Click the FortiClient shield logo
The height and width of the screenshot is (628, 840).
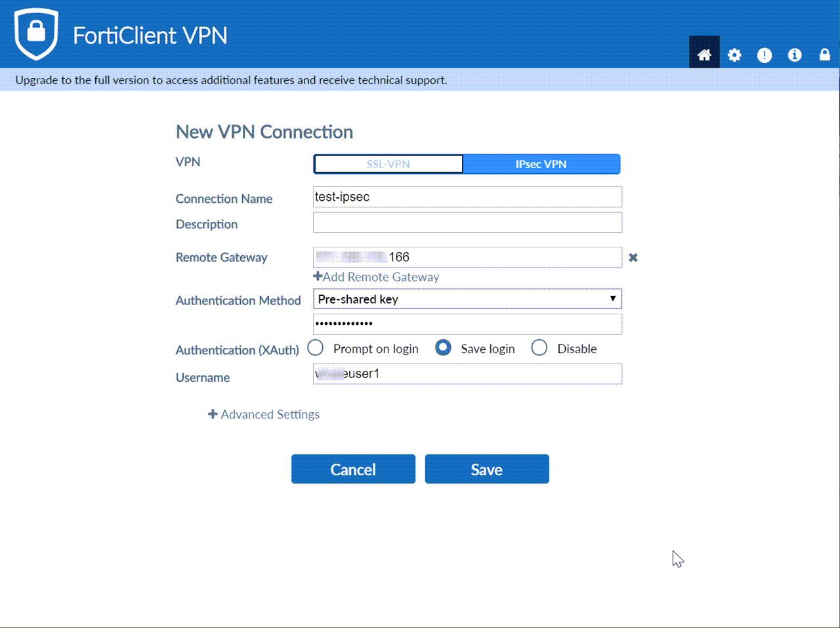36,33
